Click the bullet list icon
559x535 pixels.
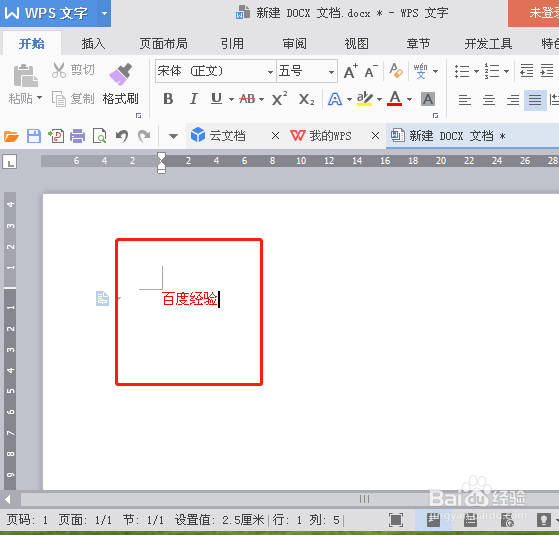[x=462, y=71]
